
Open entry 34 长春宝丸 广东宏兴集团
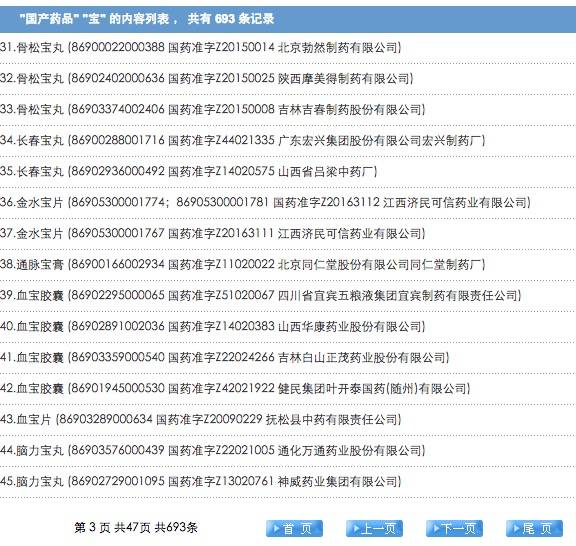coord(243,140)
